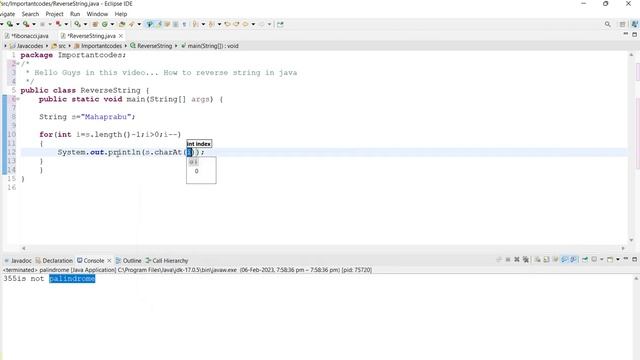
Task: Open the Run menu
Action: coord(75,14)
